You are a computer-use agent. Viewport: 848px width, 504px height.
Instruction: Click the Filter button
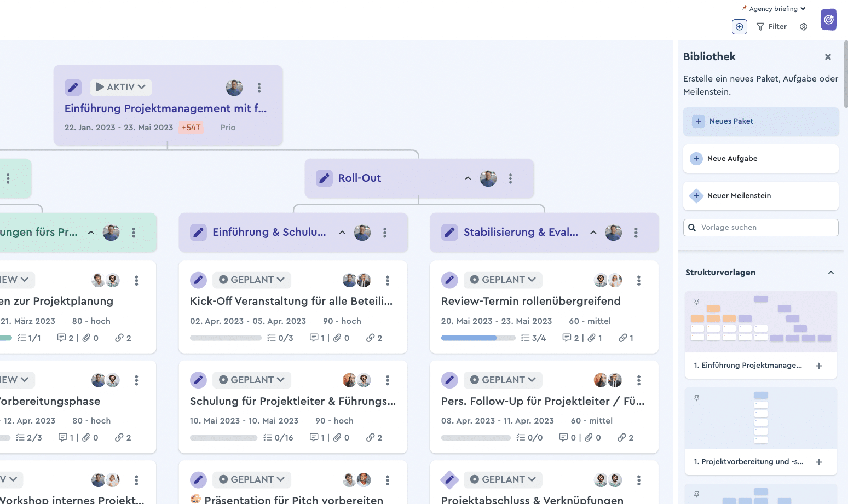point(771,26)
